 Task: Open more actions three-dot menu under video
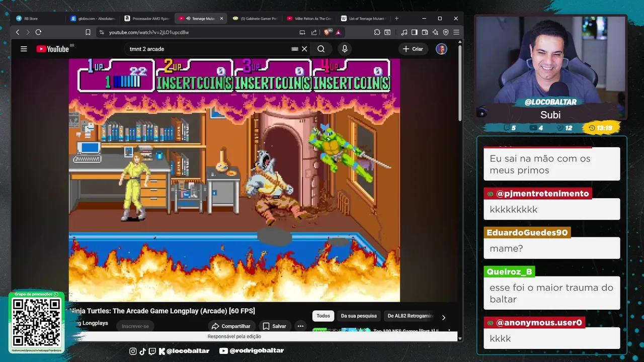click(300, 326)
